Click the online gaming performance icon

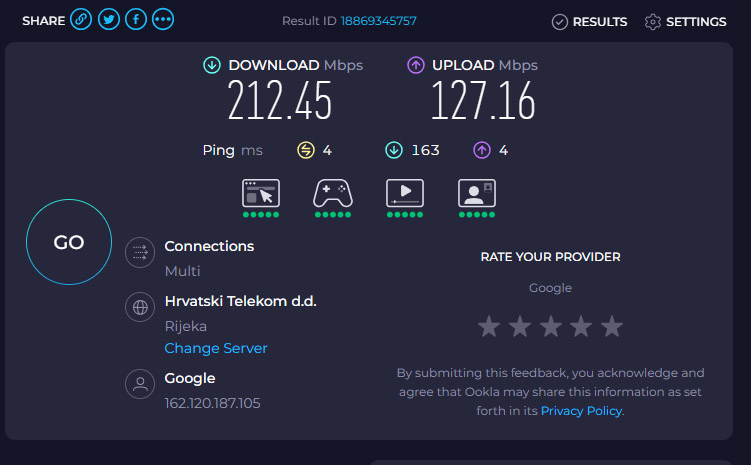coord(333,193)
